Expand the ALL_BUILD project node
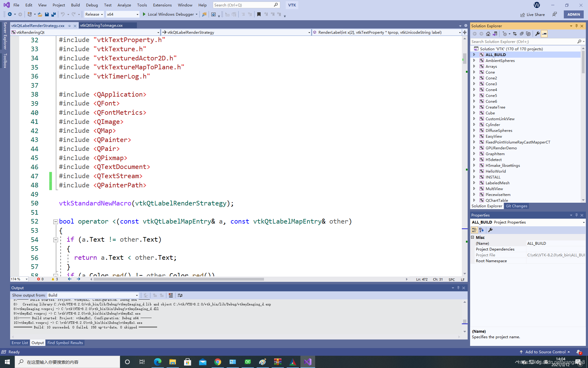 [x=474, y=55]
